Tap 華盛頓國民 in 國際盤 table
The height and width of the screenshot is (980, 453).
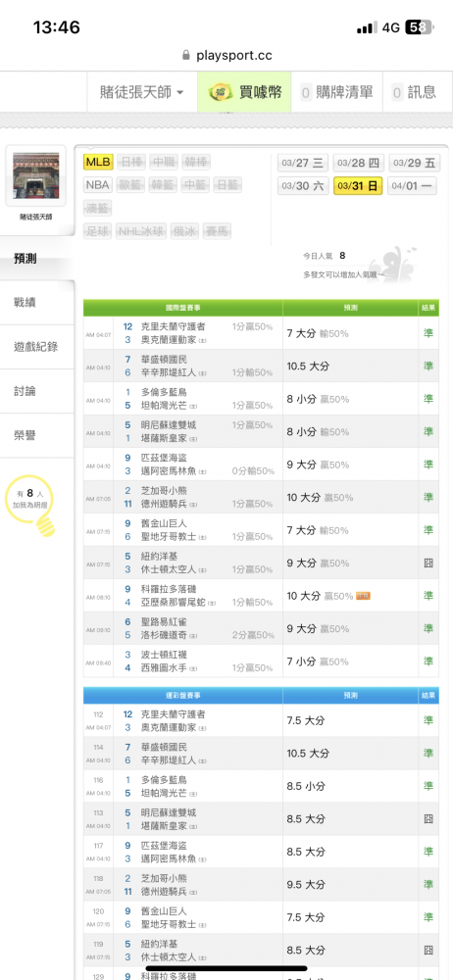(x=164, y=360)
